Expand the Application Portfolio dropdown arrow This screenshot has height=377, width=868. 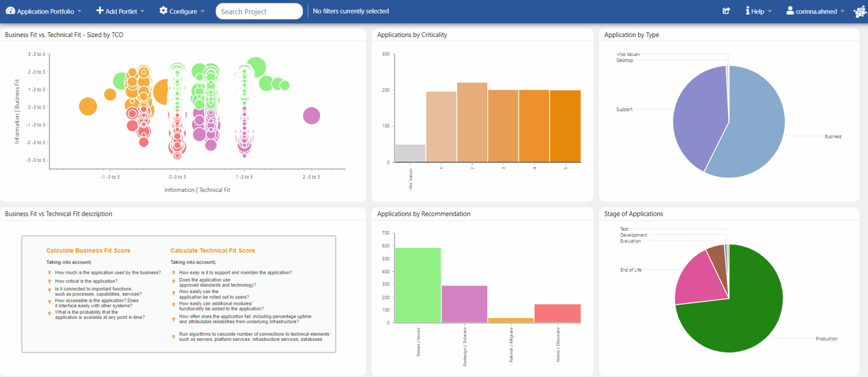[80, 12]
